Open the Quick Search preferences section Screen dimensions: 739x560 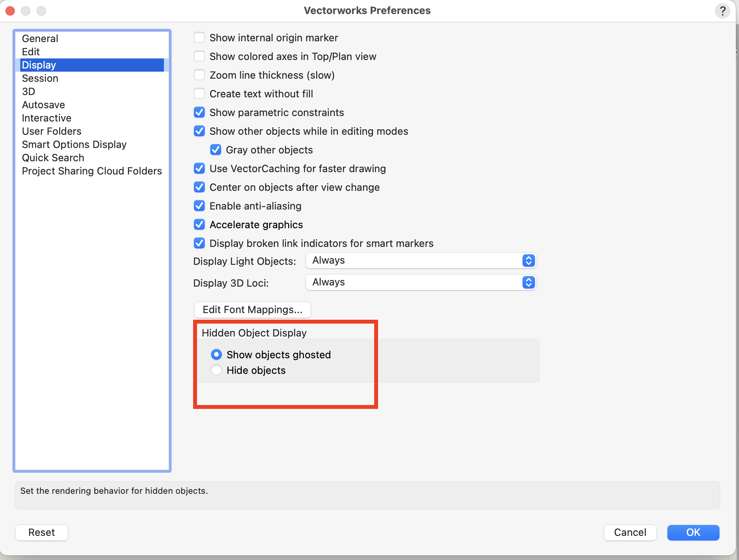click(53, 157)
